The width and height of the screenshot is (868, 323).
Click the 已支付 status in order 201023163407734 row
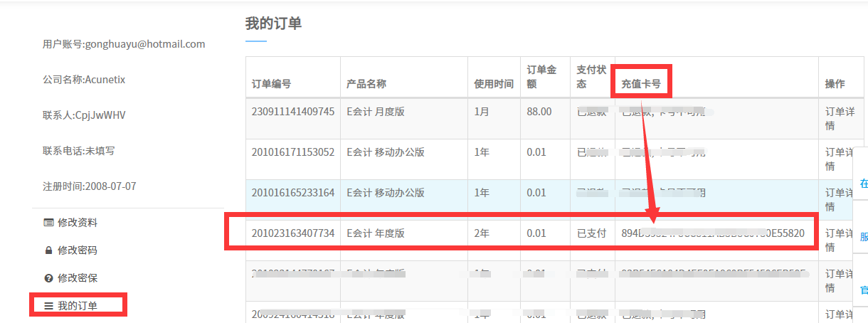[591, 233]
